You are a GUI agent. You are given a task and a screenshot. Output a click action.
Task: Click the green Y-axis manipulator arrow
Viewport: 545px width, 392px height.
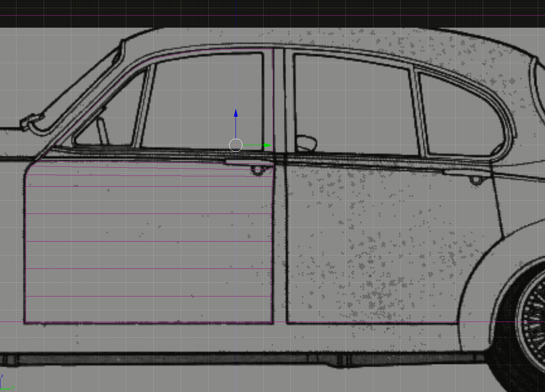coord(268,146)
